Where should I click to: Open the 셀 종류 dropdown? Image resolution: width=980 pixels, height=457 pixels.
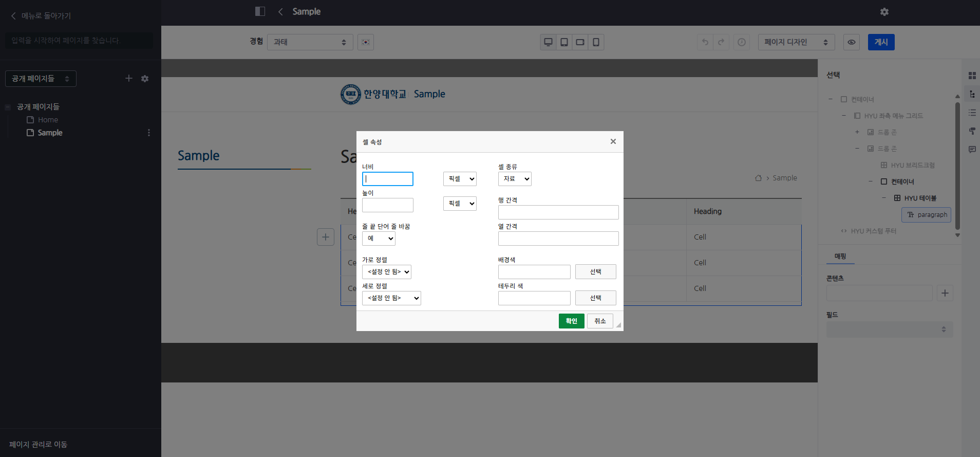coord(514,179)
